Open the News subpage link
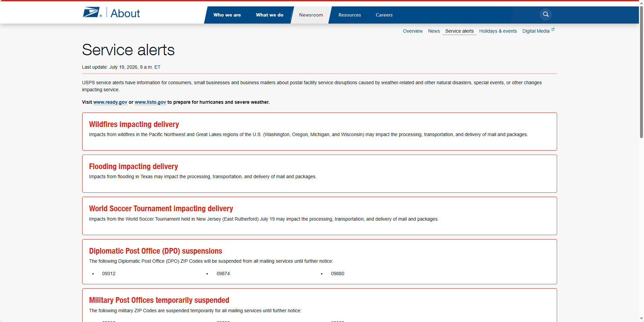Screen dimensions: 644x322 434,31
